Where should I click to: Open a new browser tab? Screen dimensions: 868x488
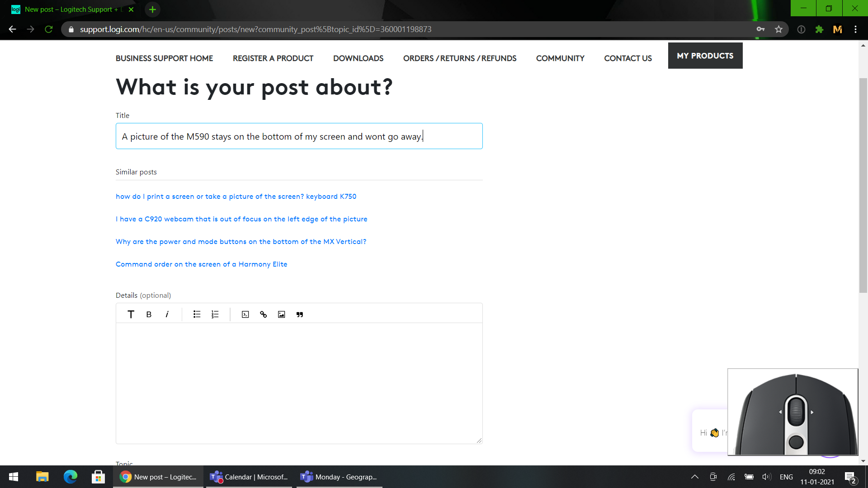152,9
